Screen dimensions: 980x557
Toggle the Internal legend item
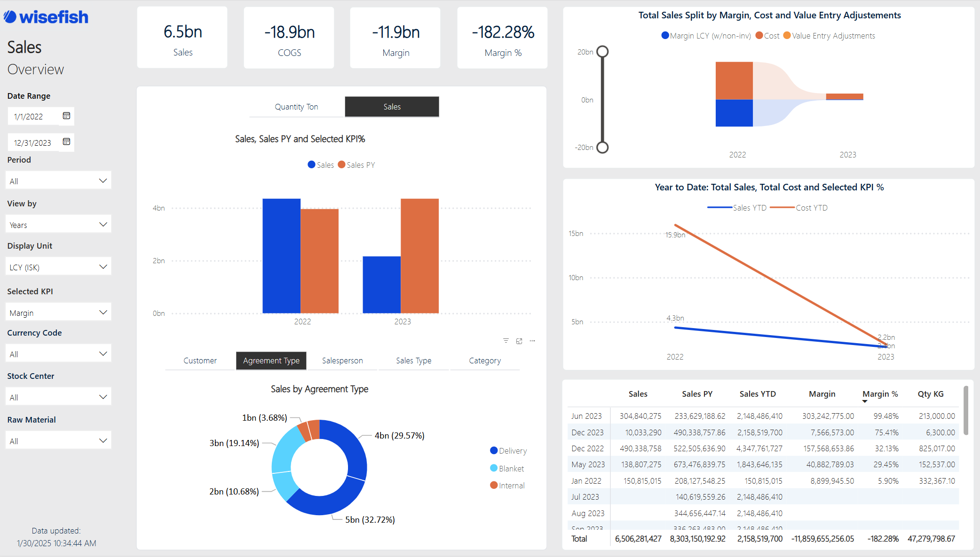pos(507,486)
